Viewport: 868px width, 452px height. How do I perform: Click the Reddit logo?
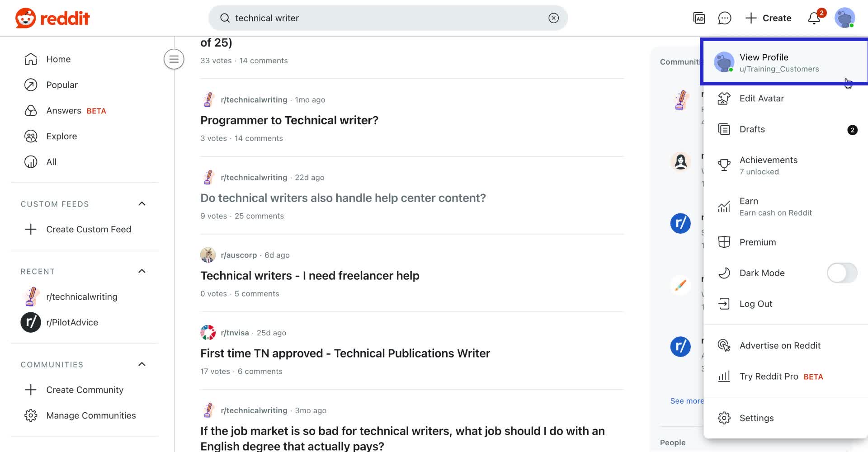coord(52,18)
